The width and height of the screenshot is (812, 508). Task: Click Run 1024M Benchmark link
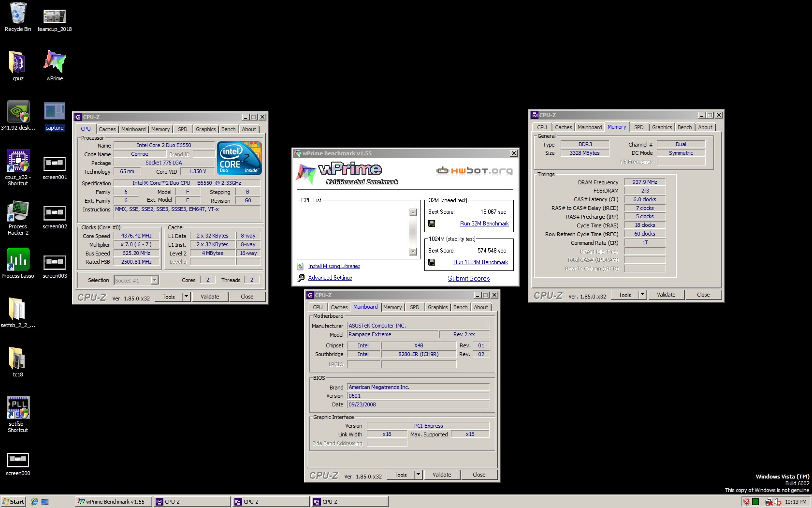tap(480, 262)
